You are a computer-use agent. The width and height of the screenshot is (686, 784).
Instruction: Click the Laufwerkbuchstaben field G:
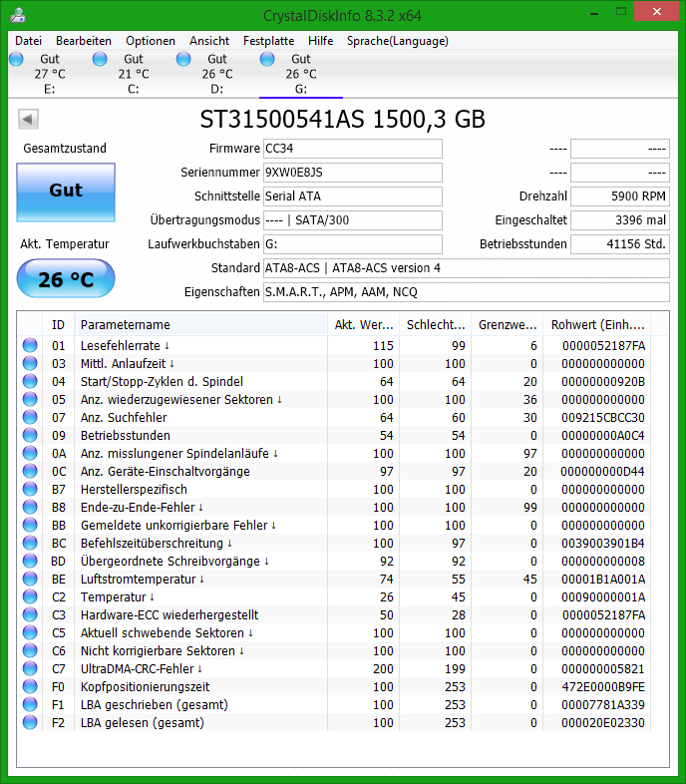click(353, 244)
